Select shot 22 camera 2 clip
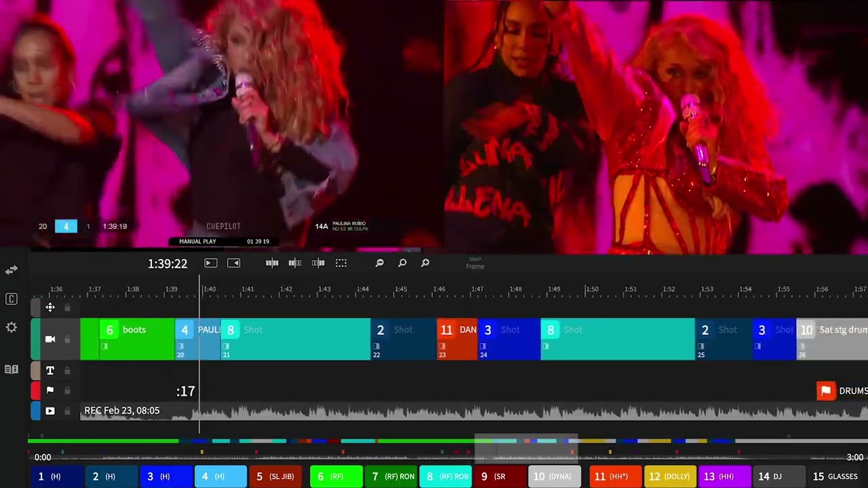868x488 pixels. [x=403, y=339]
